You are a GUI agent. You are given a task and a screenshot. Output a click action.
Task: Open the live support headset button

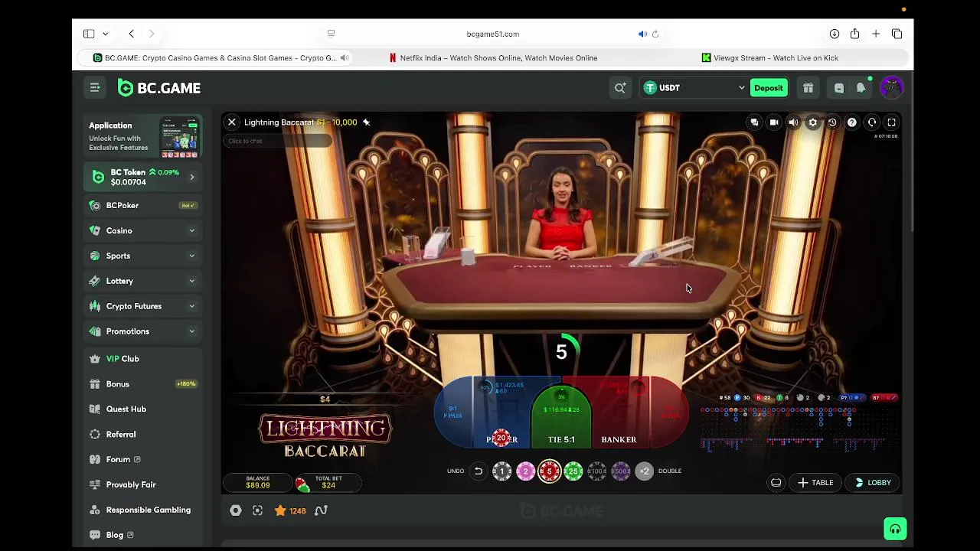tap(895, 529)
